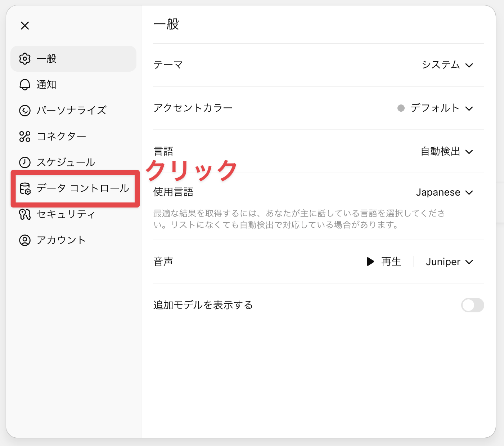
Task: Open the テーマ dropdown showing システム
Action: [x=447, y=65]
